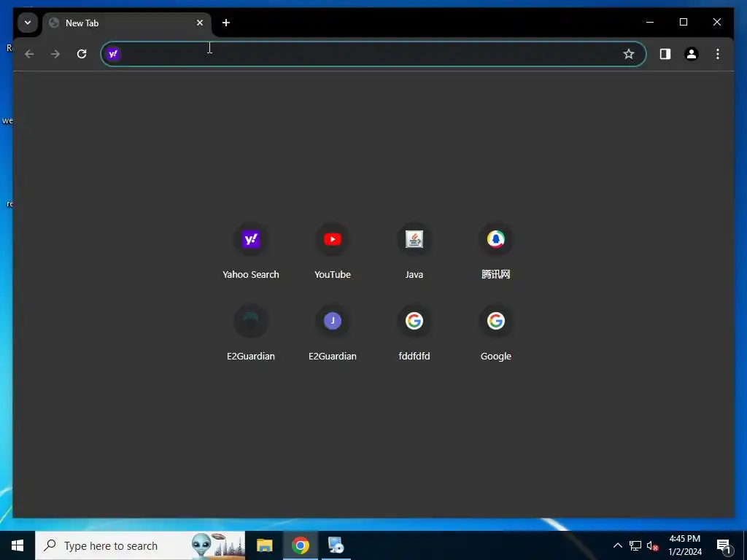The width and height of the screenshot is (747, 560).
Task: Click the Yahoo search engine icon in address bar
Action: [x=113, y=54]
